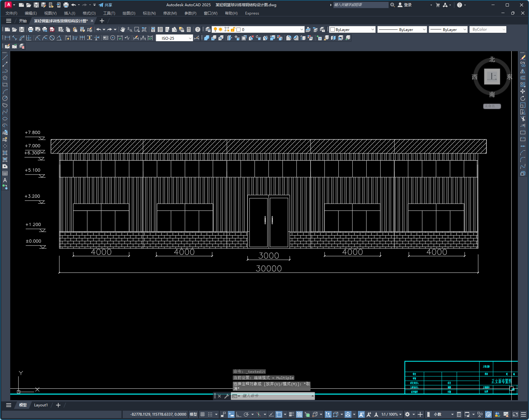
Task: Click the Plot printer icon
Action: [30, 29]
